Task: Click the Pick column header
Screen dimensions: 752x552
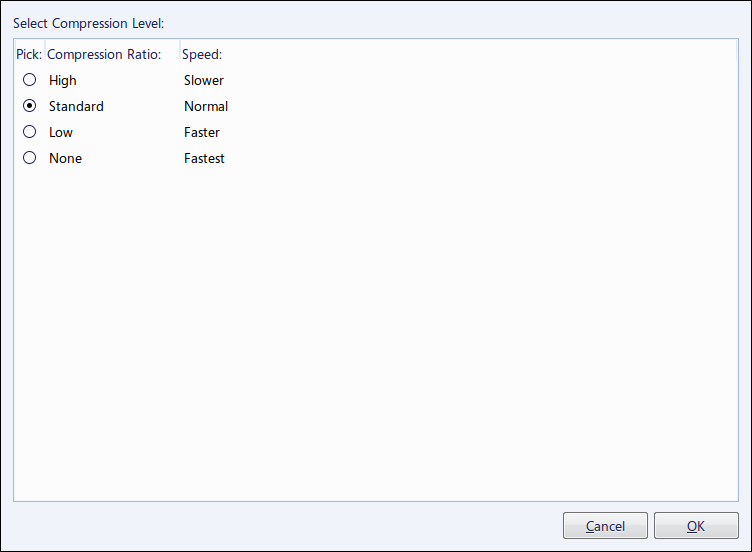Action: [x=29, y=54]
